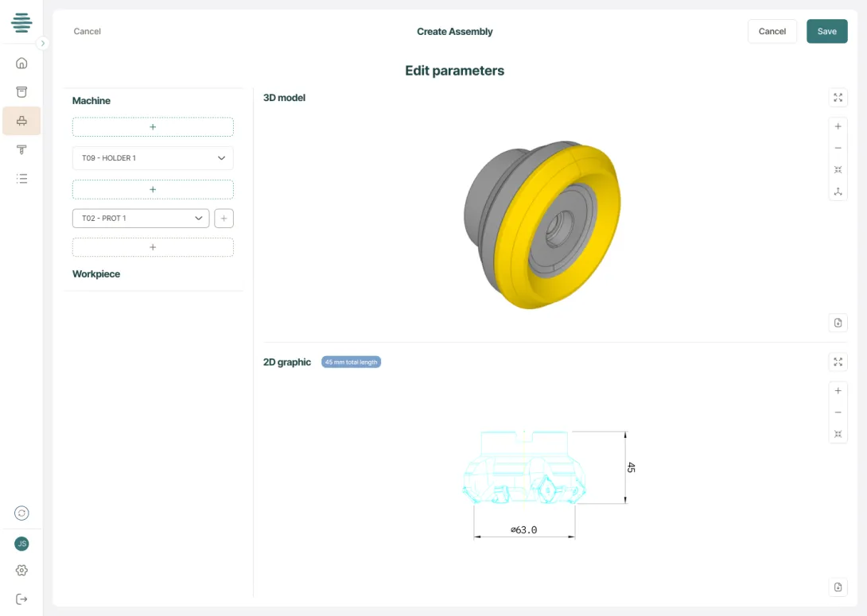This screenshot has height=616, width=867.
Task: Open the highlighted assemblies sidebar icon
Action: point(21,121)
